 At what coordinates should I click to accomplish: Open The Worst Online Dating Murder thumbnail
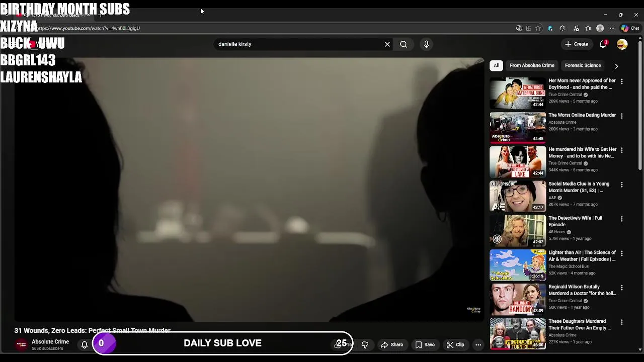click(518, 127)
